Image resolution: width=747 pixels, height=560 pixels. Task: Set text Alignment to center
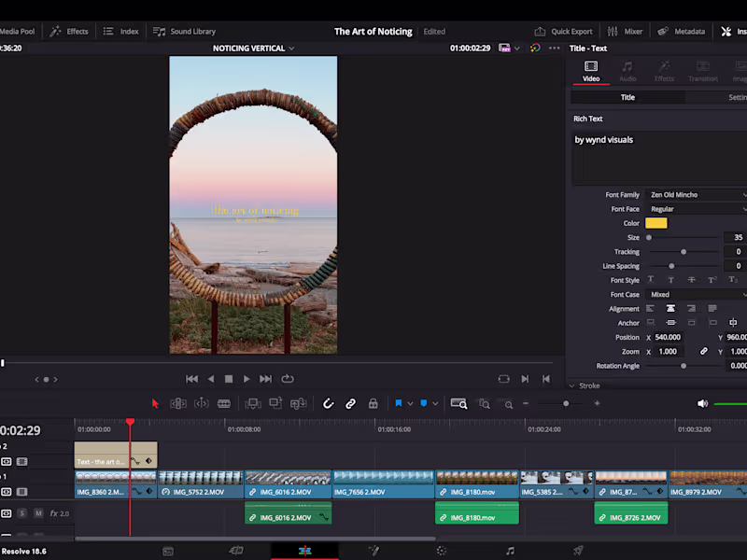coord(670,309)
